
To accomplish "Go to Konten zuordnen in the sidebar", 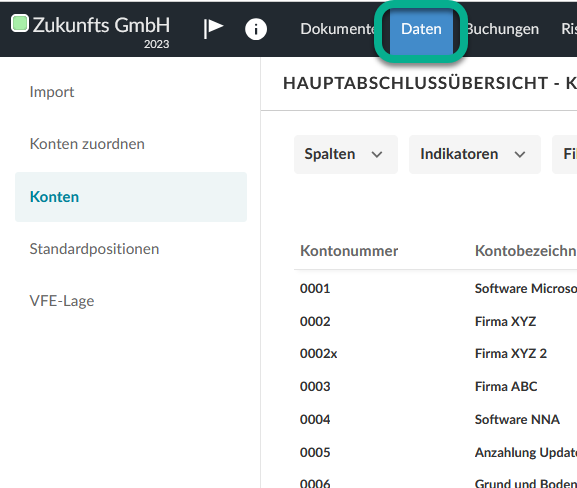I will point(87,144).
